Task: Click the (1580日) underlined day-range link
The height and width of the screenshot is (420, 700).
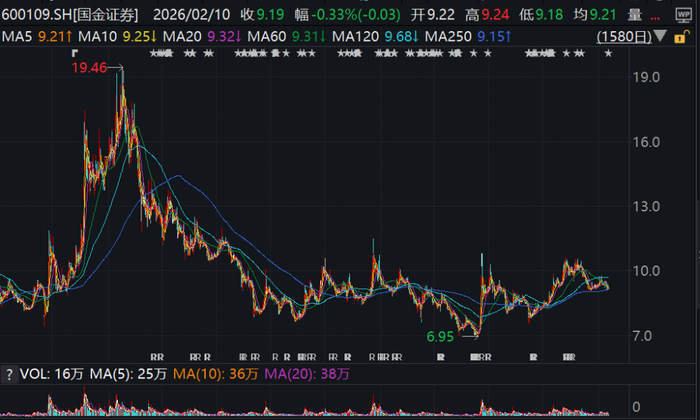Action: (x=624, y=37)
